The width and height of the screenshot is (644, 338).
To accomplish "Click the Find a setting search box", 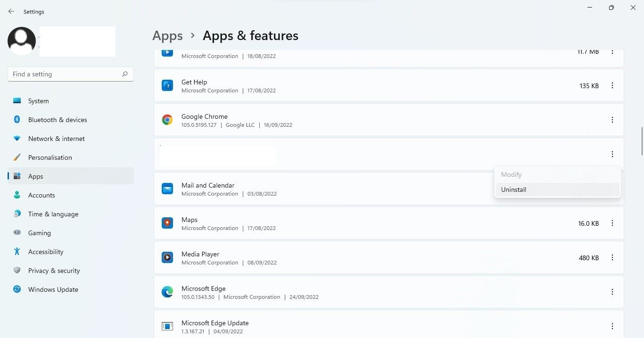I will tap(71, 74).
